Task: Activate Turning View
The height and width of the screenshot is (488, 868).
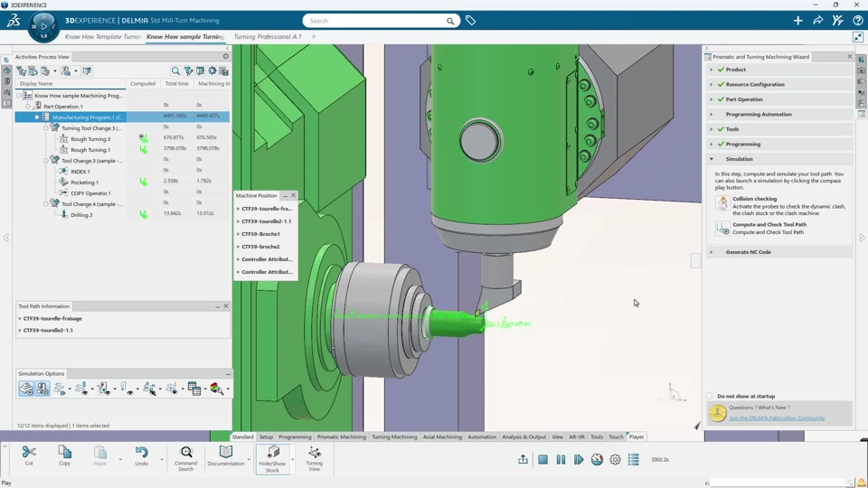Action: click(x=315, y=459)
